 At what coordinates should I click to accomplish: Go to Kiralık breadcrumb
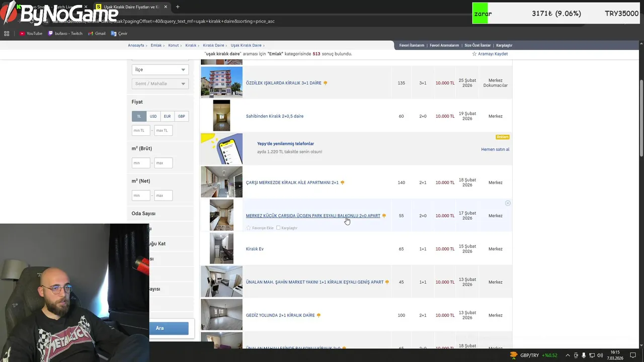[x=191, y=45]
